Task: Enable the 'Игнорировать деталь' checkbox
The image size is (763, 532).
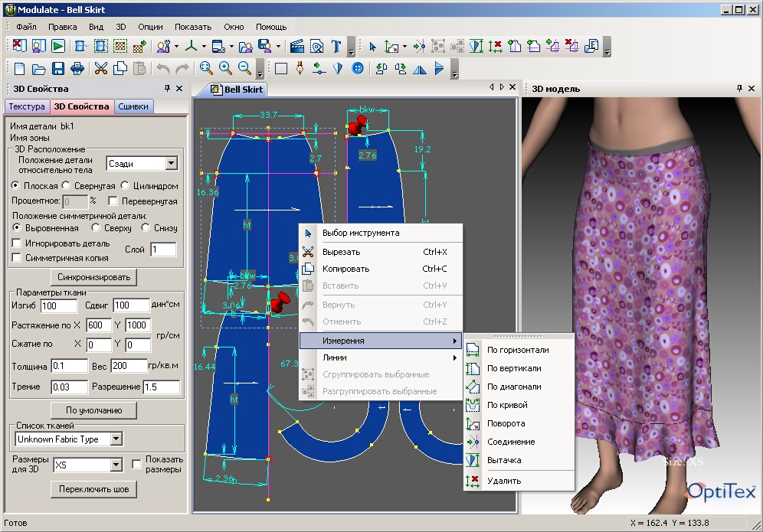Action: coord(17,243)
